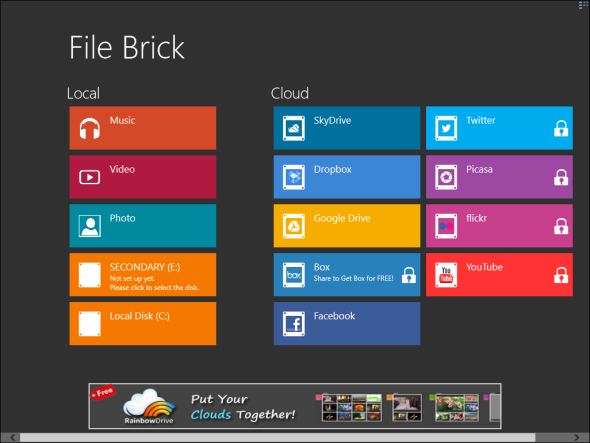Open the Twitter tile label
This screenshot has width=590, height=443.
(481, 120)
